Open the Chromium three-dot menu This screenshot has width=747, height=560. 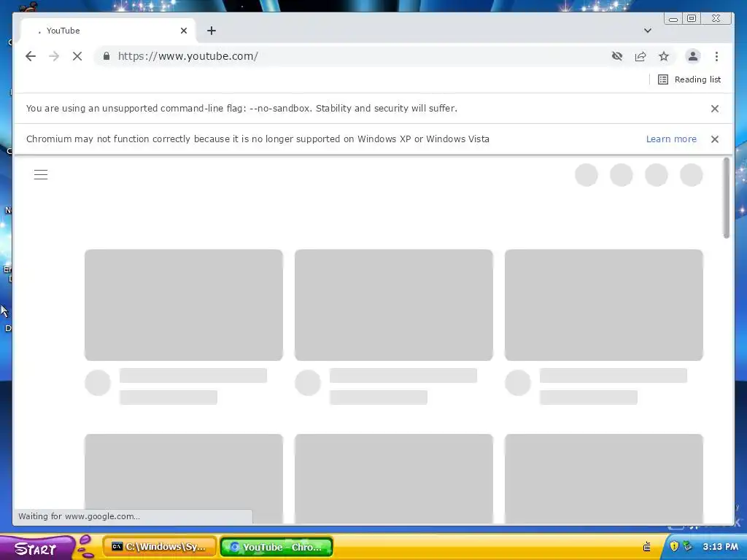pyautogui.click(x=716, y=56)
